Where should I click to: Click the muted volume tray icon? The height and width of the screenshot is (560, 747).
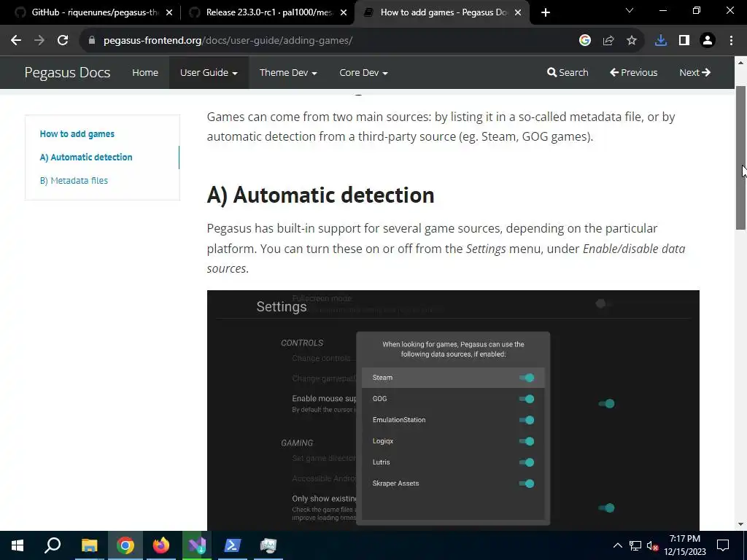pyautogui.click(x=652, y=545)
